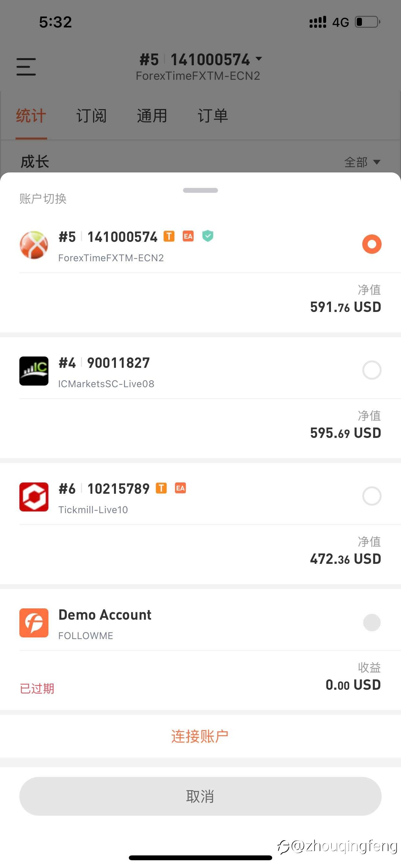This screenshot has width=401, height=868.
Task: Grab the bottom sheet drag handle
Action: click(x=200, y=191)
